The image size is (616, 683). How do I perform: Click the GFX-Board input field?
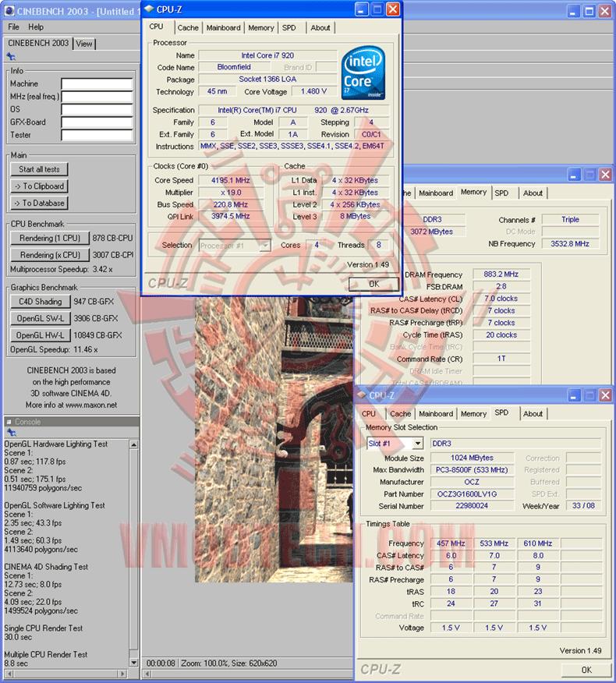[x=97, y=122]
